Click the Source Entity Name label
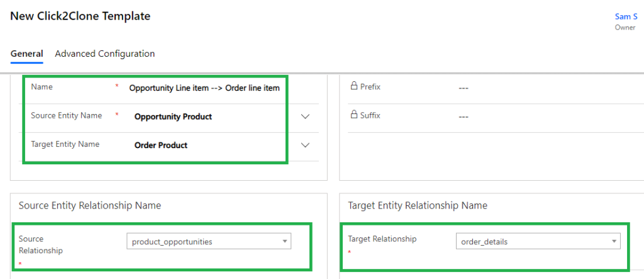644x279 pixels. pyautogui.click(x=66, y=115)
